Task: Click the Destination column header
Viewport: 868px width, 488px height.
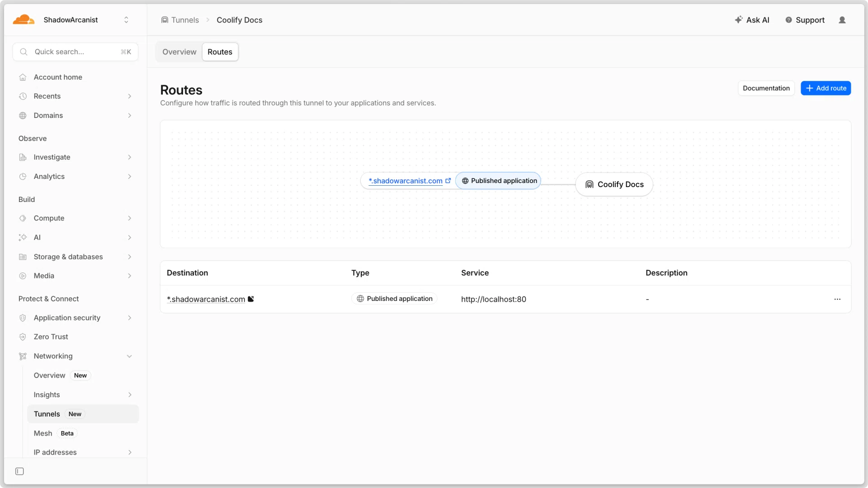Action: pyautogui.click(x=187, y=273)
